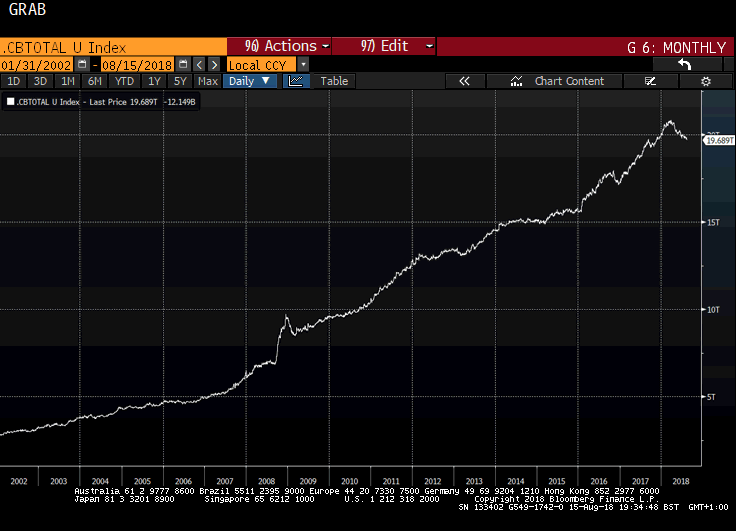Open the Daily periodicity dropdown
The height and width of the screenshot is (531, 736).
pos(250,81)
